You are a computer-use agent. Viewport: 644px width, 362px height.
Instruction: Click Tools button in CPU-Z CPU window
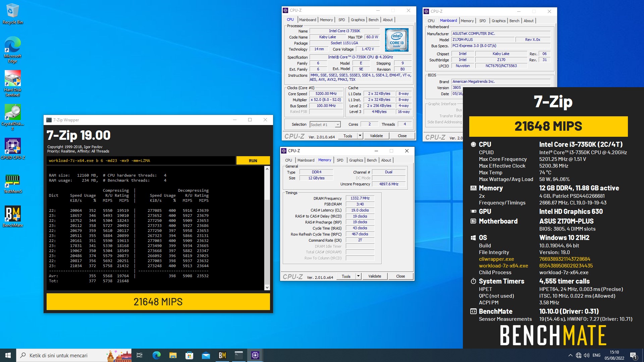(x=348, y=136)
